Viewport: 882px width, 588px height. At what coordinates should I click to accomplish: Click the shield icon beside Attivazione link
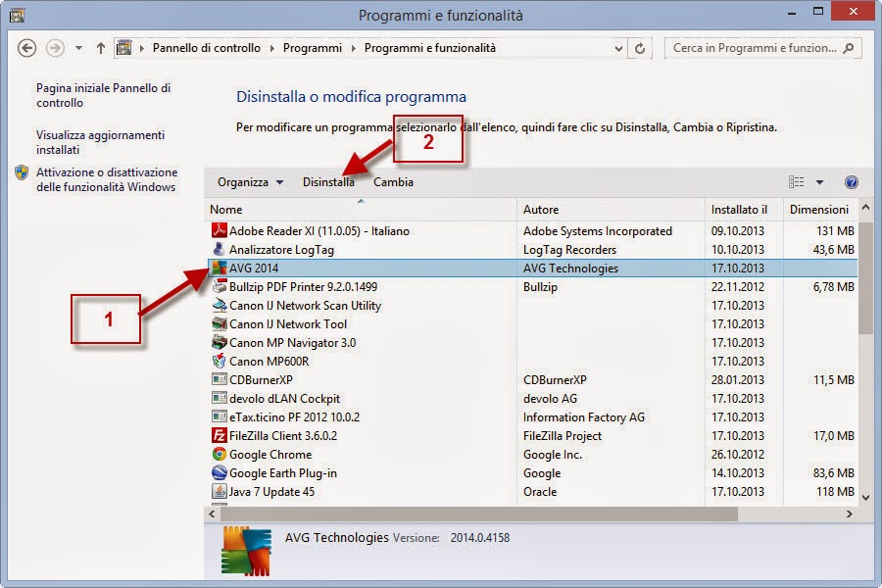coord(22,172)
